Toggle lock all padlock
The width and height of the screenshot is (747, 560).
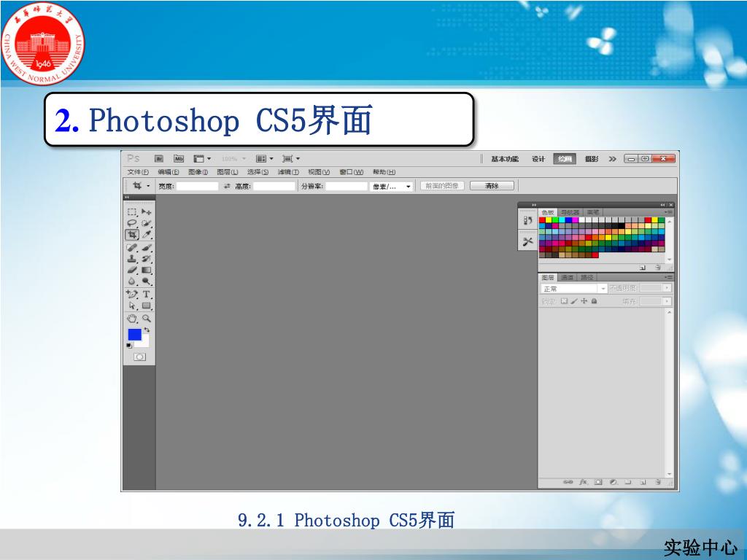[x=594, y=301]
